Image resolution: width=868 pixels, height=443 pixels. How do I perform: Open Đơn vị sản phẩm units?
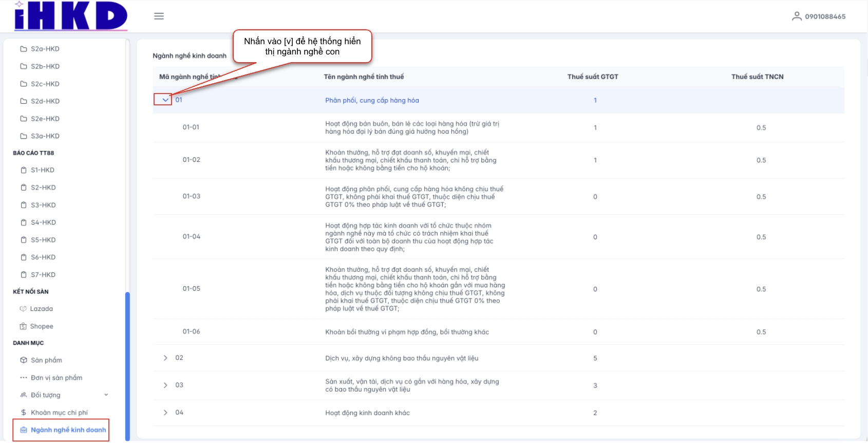[x=56, y=378]
